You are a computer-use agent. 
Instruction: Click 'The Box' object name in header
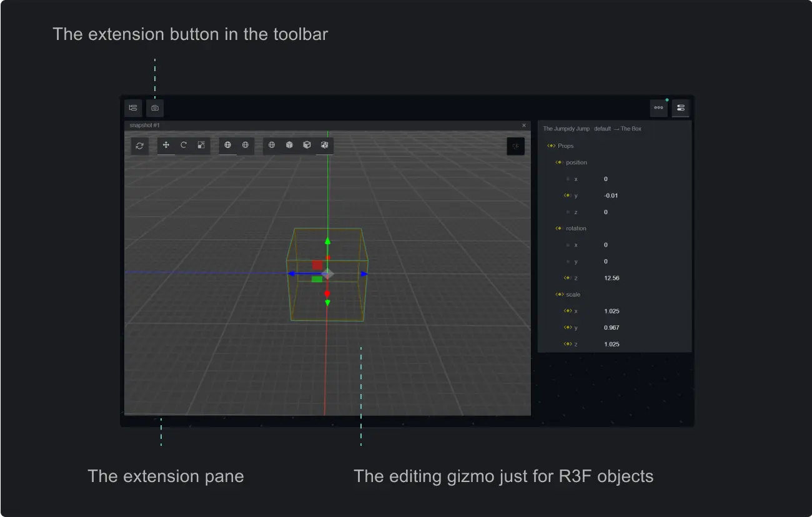[x=631, y=129]
